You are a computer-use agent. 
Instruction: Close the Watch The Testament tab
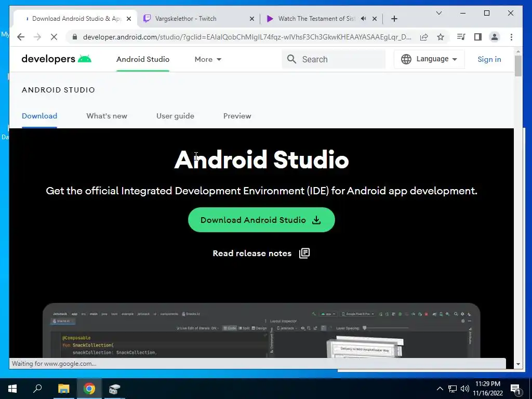pos(375,19)
